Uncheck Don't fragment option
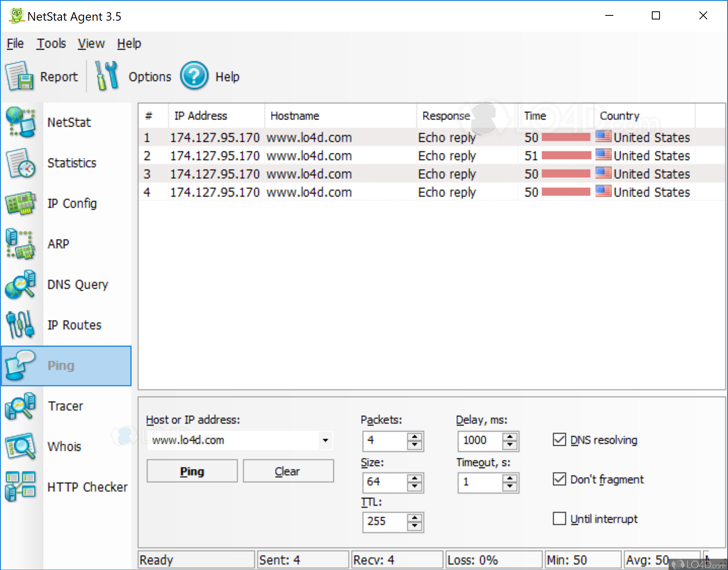This screenshot has width=728, height=570. pos(559,479)
